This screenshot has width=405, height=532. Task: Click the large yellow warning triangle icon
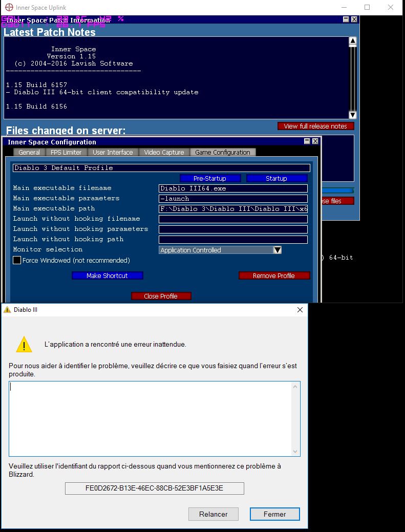click(24, 345)
